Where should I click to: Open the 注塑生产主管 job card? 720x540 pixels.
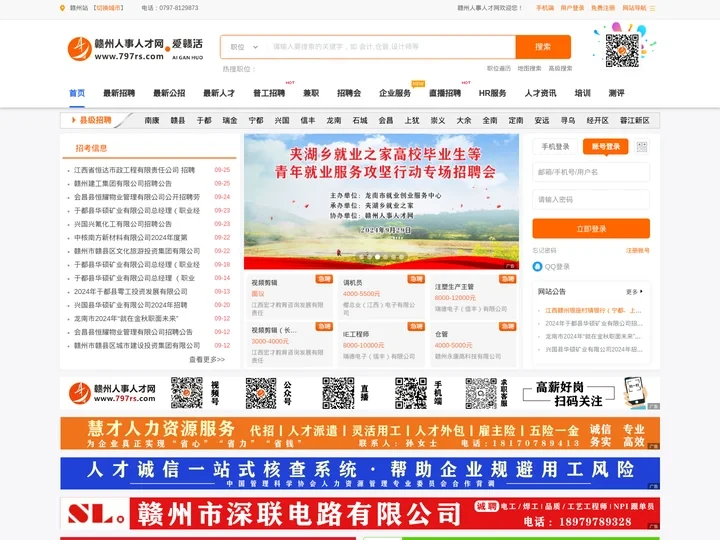point(474,296)
